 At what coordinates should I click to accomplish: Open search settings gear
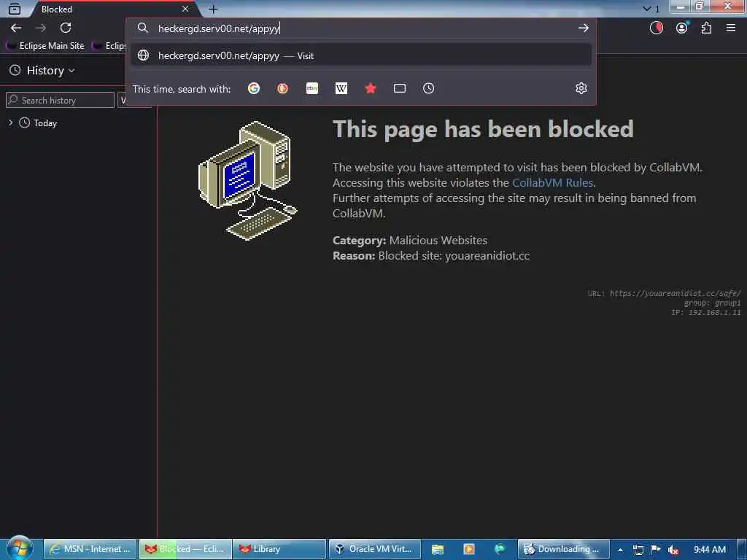click(x=581, y=88)
